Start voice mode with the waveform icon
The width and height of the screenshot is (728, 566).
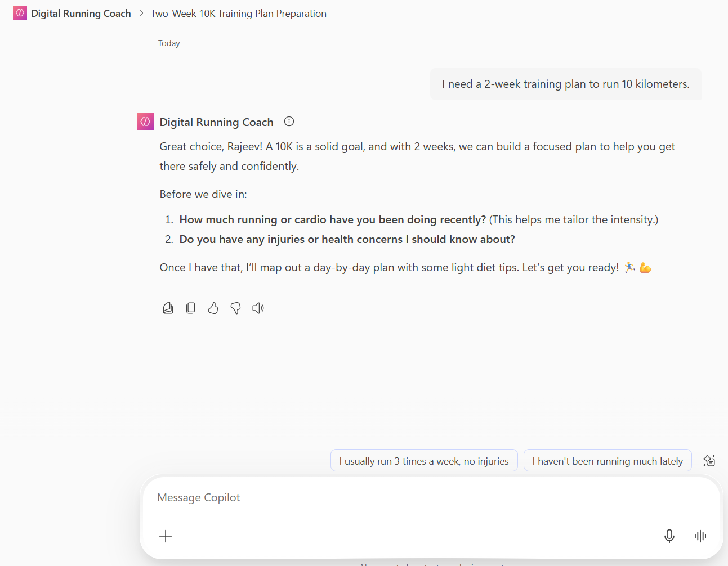700,536
